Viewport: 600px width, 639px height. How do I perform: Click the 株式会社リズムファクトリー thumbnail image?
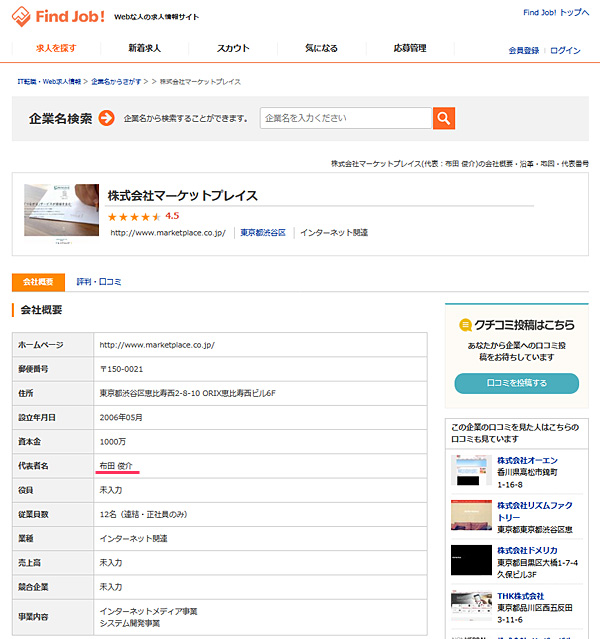pyautogui.click(x=471, y=515)
